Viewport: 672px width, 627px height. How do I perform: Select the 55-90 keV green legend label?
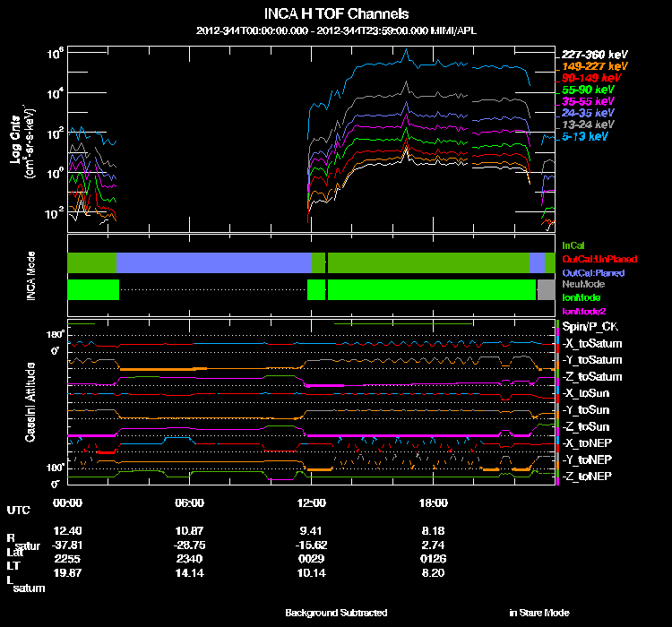coord(589,90)
